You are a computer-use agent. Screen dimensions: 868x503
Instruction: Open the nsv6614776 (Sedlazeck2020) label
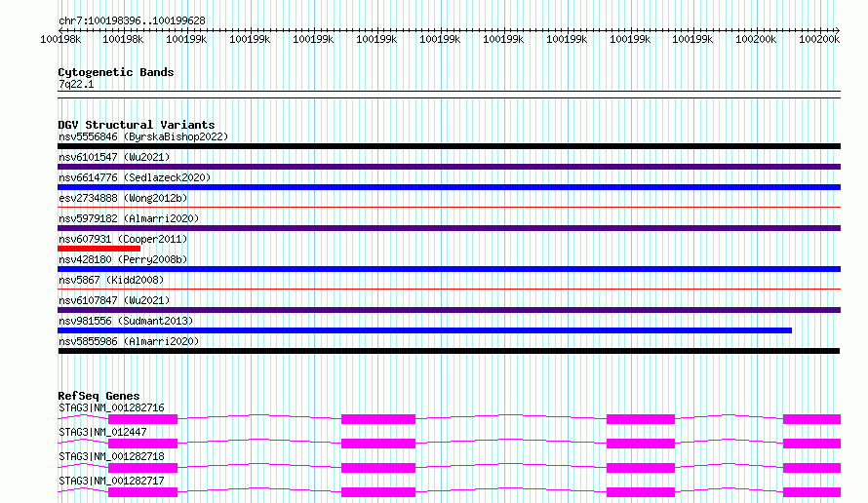tap(135, 177)
